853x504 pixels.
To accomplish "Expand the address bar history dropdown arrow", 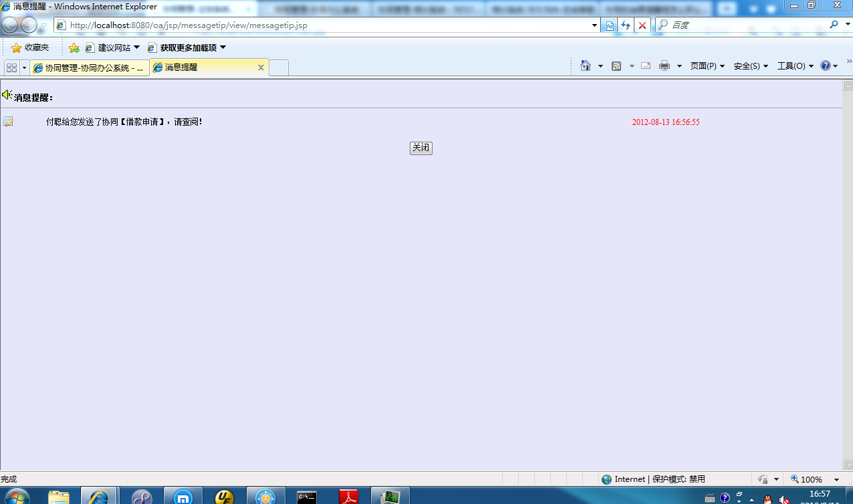I will click(595, 25).
